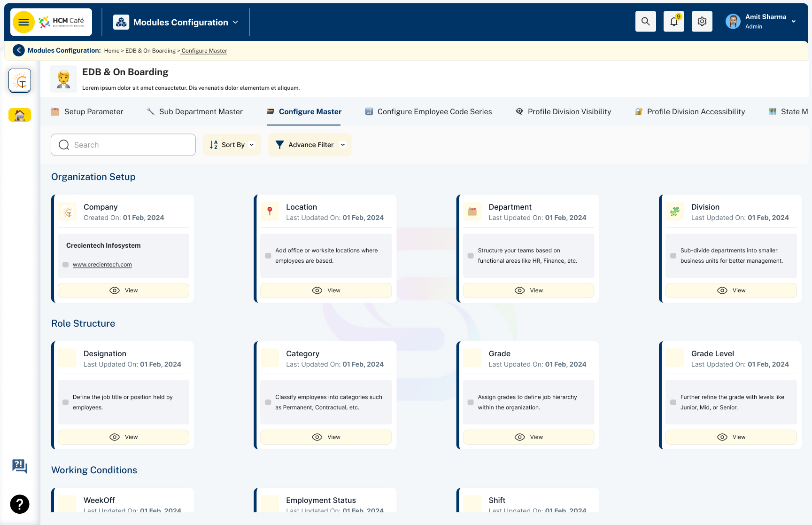Click the Company card logo icon
Screen dimensions: 812x525
[x=68, y=212]
